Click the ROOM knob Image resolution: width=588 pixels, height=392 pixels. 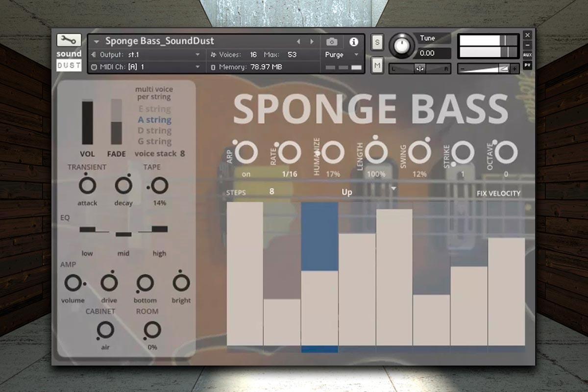(x=152, y=330)
